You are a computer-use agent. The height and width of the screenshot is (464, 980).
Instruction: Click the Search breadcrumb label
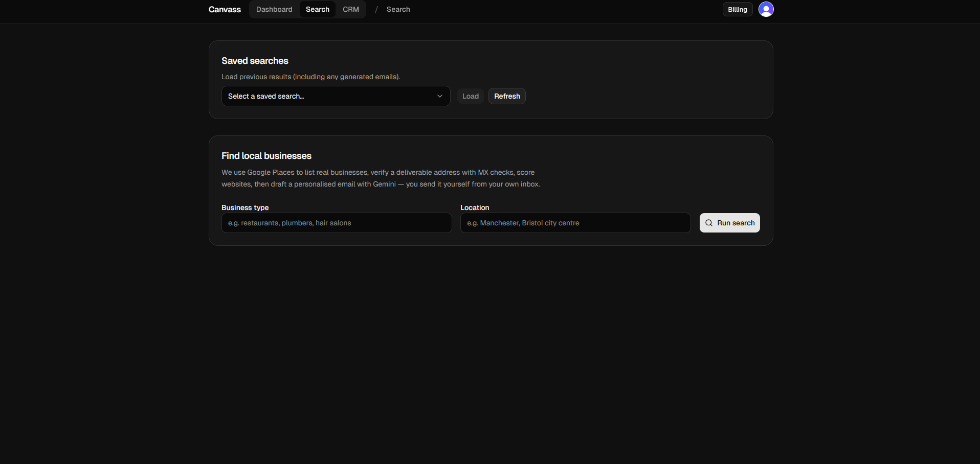(x=398, y=9)
